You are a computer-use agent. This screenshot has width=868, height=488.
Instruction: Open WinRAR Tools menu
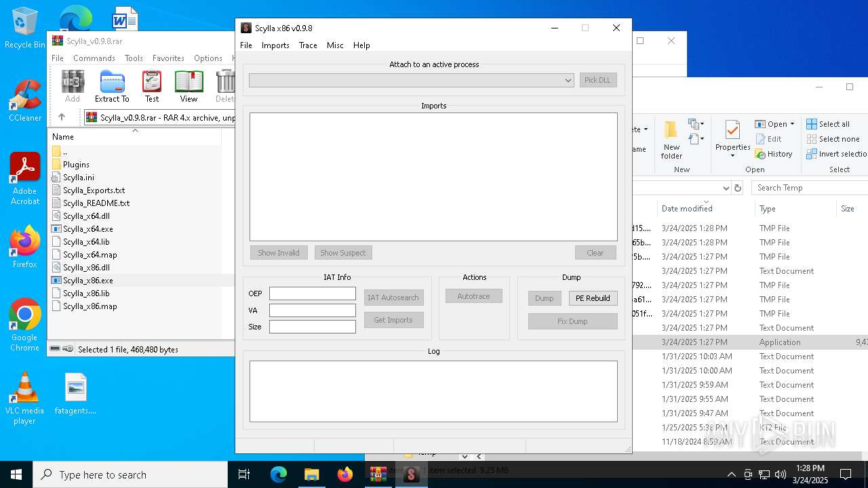pos(134,58)
